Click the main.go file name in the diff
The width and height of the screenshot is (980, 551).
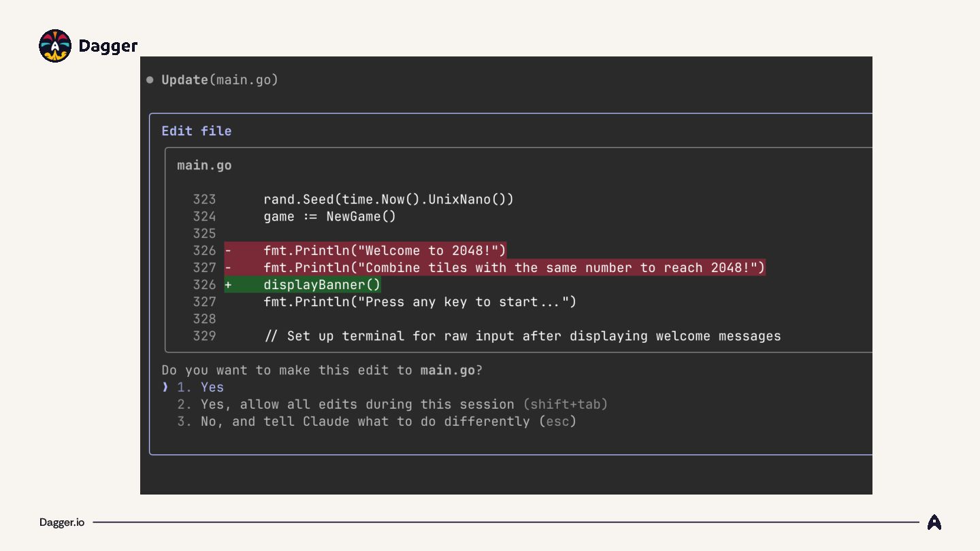(x=204, y=165)
